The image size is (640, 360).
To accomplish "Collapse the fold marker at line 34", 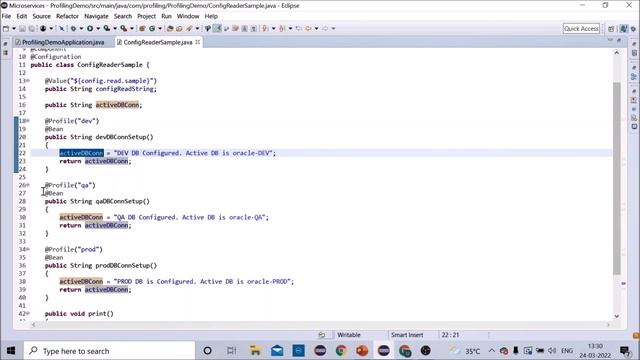I will (x=28, y=249).
